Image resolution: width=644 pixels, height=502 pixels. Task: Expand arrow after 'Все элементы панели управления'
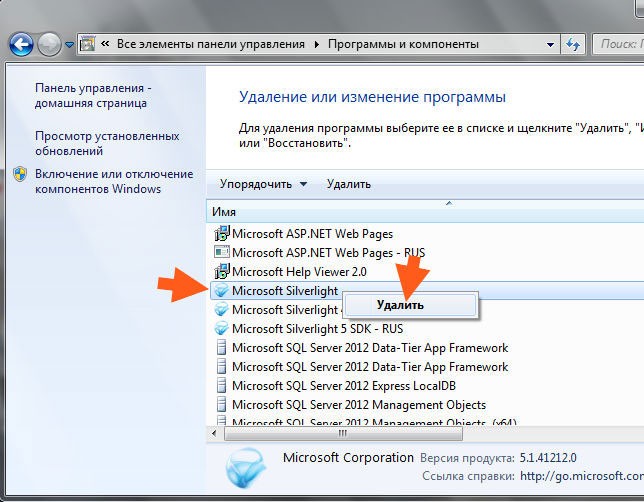pos(316,44)
